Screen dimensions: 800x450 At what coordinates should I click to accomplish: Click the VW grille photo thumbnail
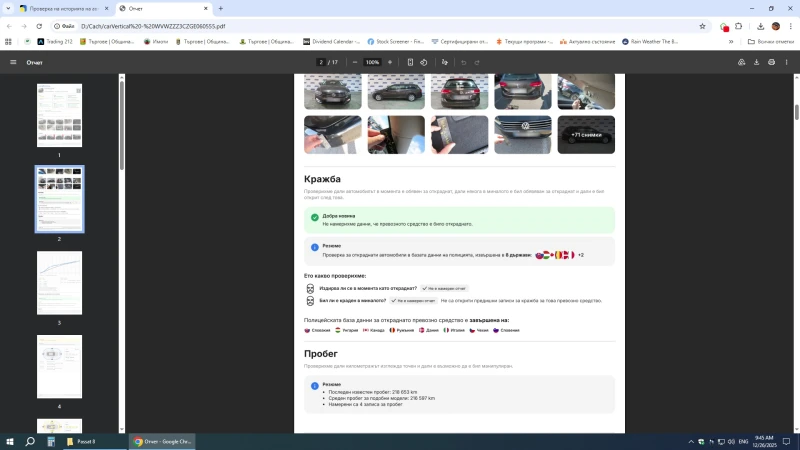point(522,135)
